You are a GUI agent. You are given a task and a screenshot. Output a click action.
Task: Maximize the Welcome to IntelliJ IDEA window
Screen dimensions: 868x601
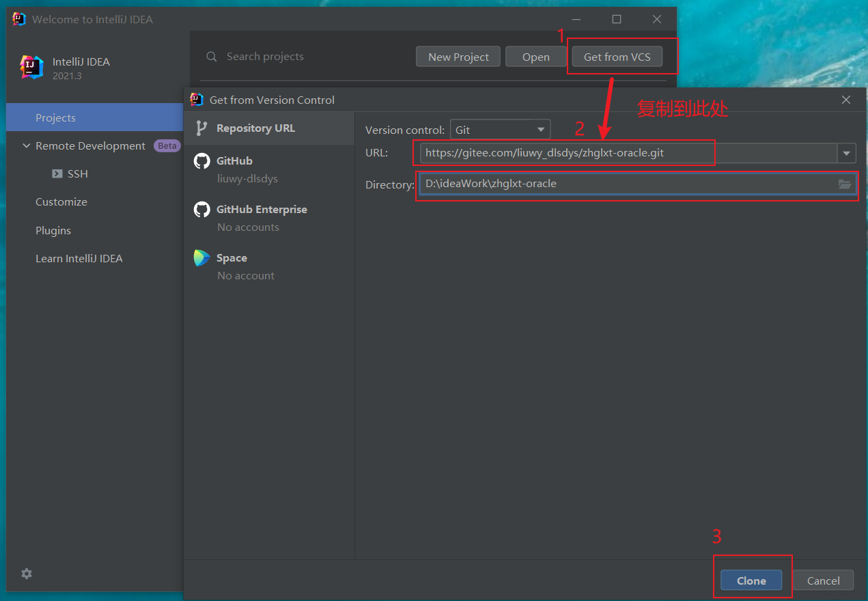[617, 19]
